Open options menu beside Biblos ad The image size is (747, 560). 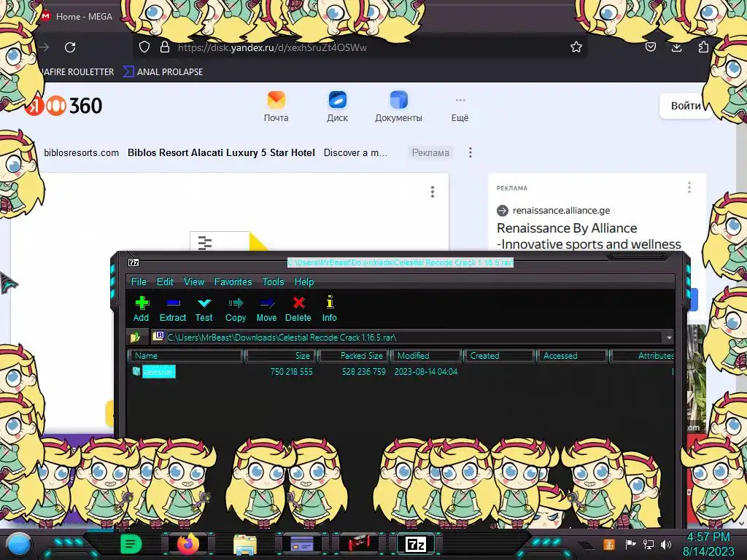[x=471, y=152]
